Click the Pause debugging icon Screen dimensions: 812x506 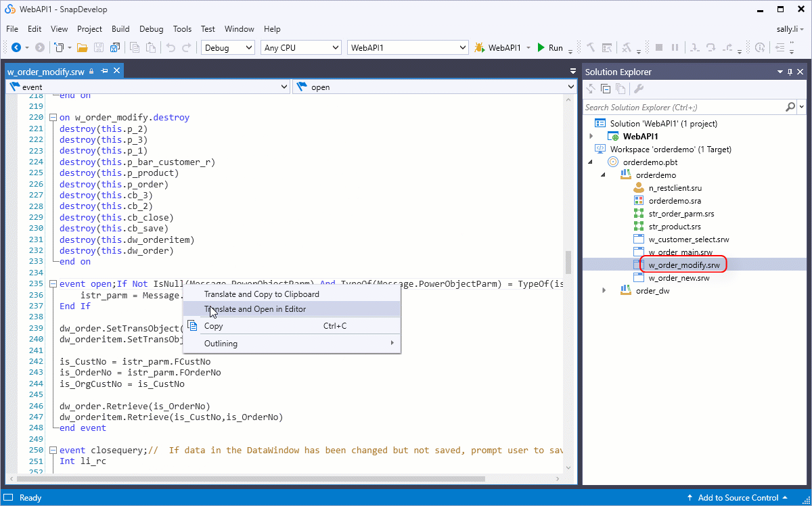pyautogui.click(x=675, y=47)
